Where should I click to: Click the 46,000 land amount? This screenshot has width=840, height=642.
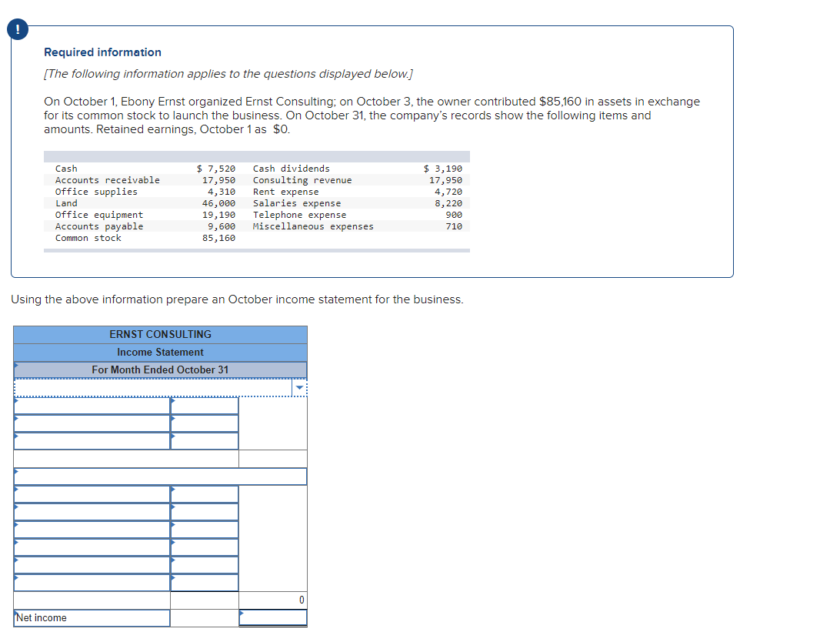(218, 203)
